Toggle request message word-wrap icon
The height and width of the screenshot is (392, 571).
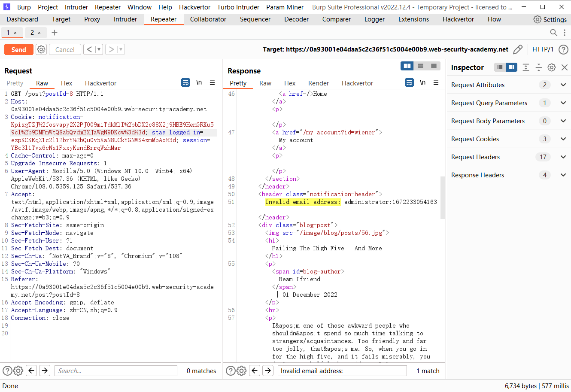[x=185, y=82]
